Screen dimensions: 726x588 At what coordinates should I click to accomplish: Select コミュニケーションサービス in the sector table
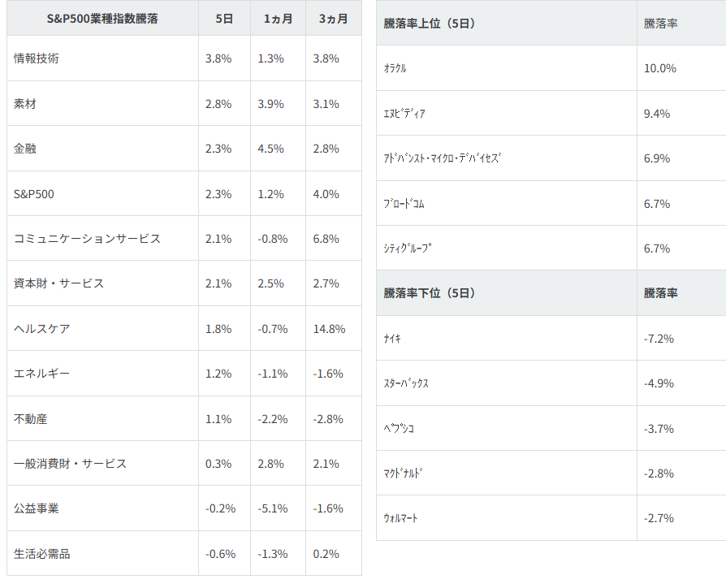(87, 239)
